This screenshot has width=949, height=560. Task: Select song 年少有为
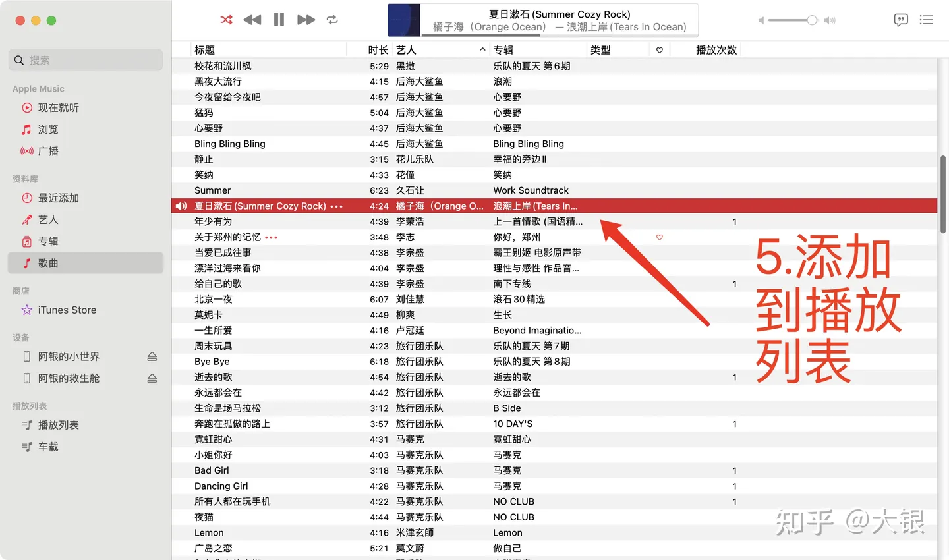(x=213, y=221)
